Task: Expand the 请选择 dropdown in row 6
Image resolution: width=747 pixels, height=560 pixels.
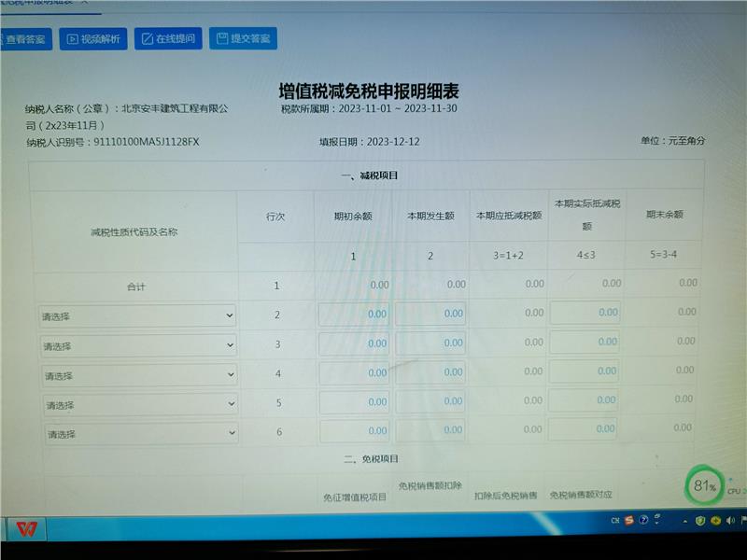Action: 140,434
